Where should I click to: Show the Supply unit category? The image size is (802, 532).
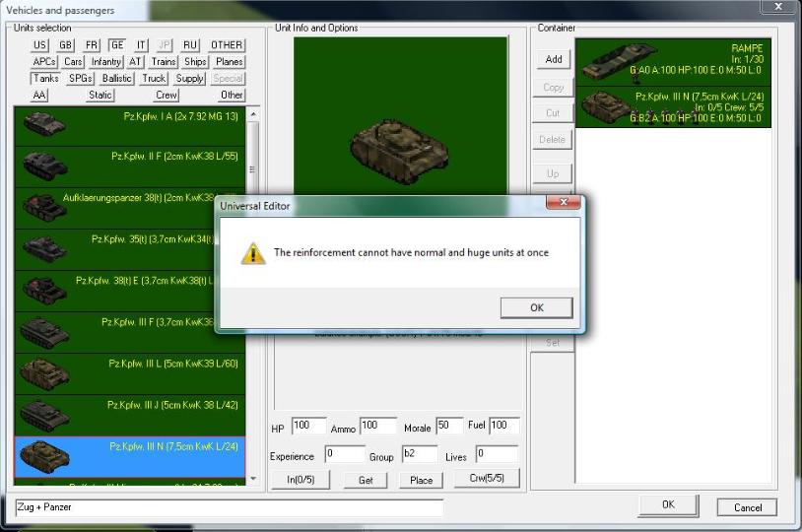coord(190,78)
